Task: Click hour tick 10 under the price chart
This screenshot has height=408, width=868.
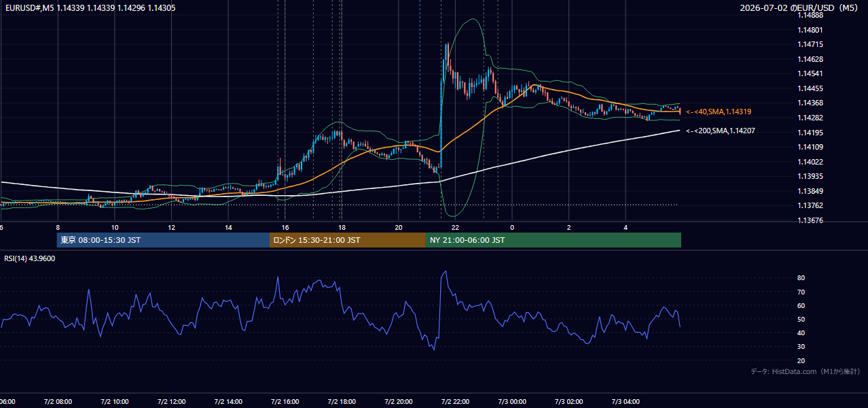Action: 115,227
